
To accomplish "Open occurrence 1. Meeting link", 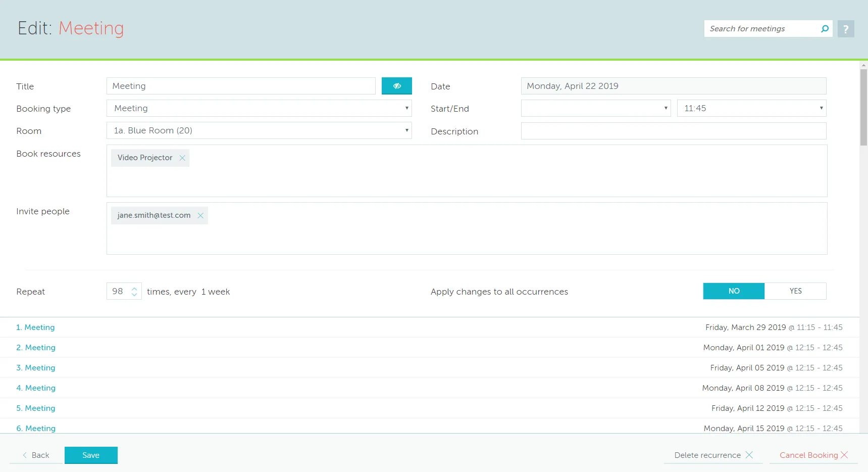I will tap(35, 327).
